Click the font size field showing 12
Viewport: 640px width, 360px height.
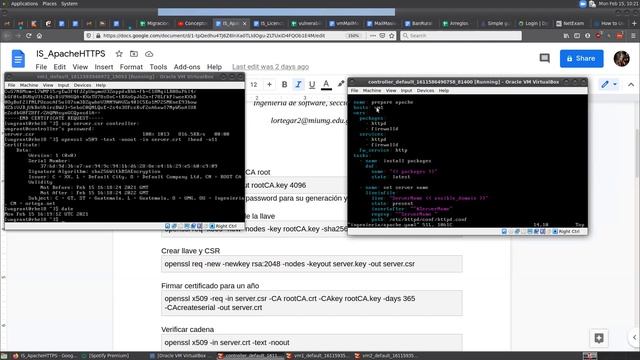(254, 84)
